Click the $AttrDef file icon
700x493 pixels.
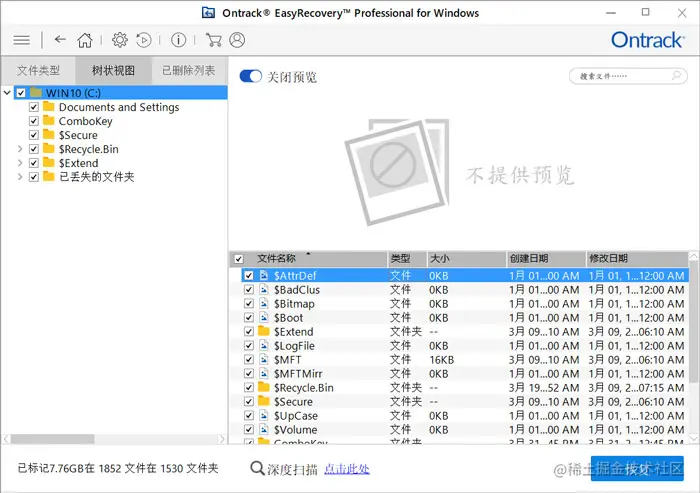click(x=264, y=275)
